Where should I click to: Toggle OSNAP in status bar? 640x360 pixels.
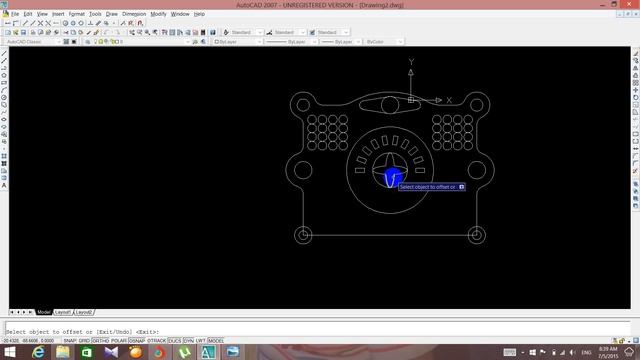pyautogui.click(x=137, y=340)
